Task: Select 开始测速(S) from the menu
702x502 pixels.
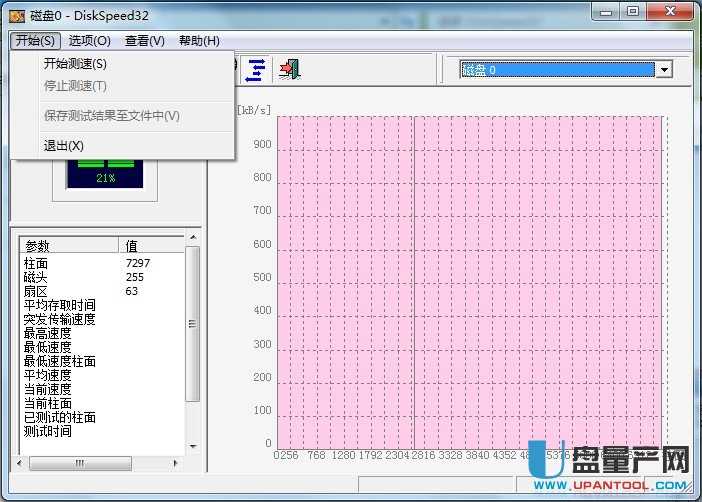Action: click(75, 64)
